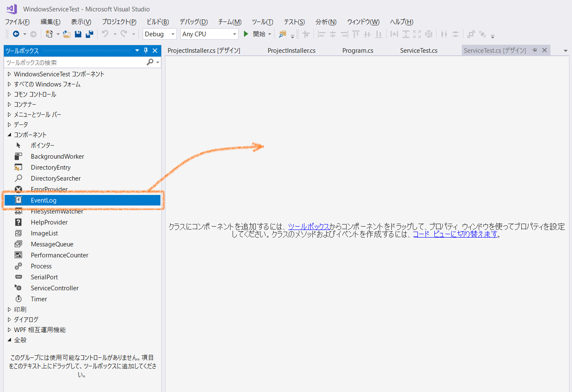Image resolution: width=572 pixels, height=392 pixels.
Task: Switch to the Program.cs tab
Action: (x=358, y=51)
